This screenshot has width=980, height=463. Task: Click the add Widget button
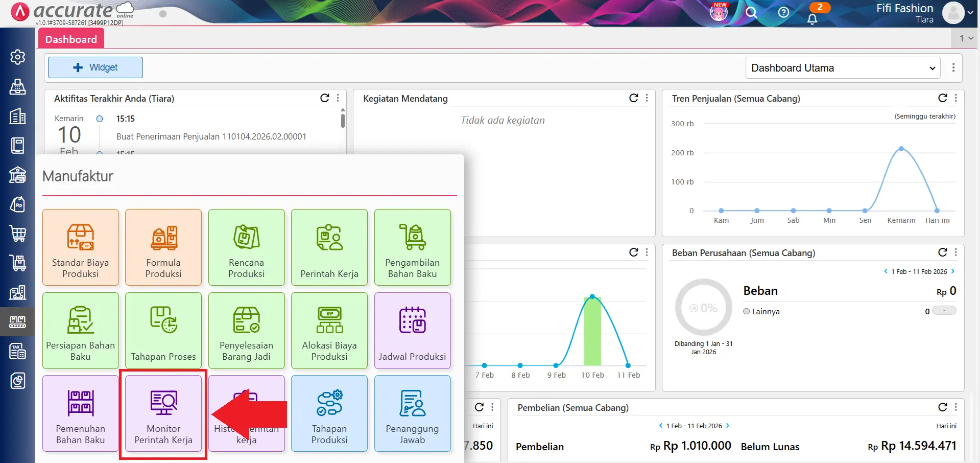point(95,67)
